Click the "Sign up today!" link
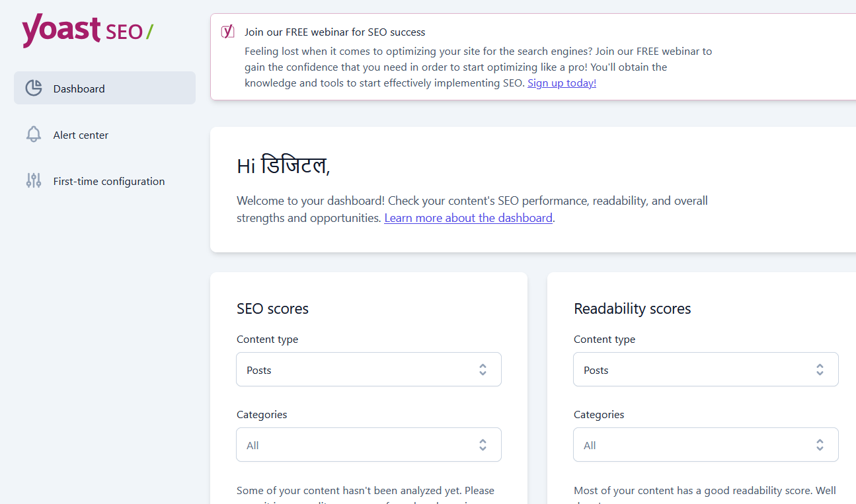Image resolution: width=856 pixels, height=504 pixels. (x=562, y=83)
